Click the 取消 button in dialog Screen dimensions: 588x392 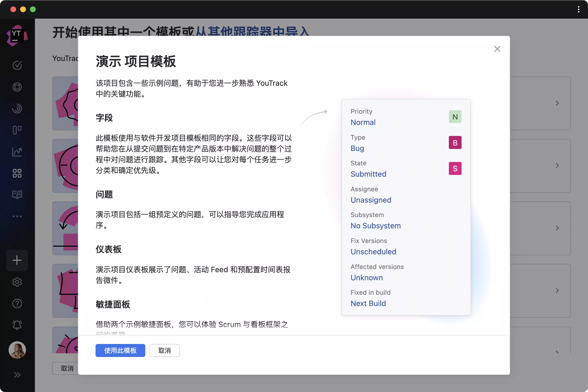164,350
